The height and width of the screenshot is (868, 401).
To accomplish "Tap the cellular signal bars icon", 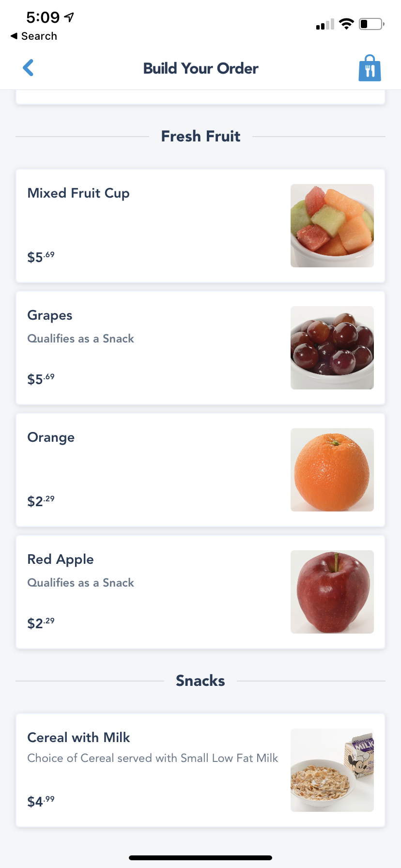I will (325, 24).
